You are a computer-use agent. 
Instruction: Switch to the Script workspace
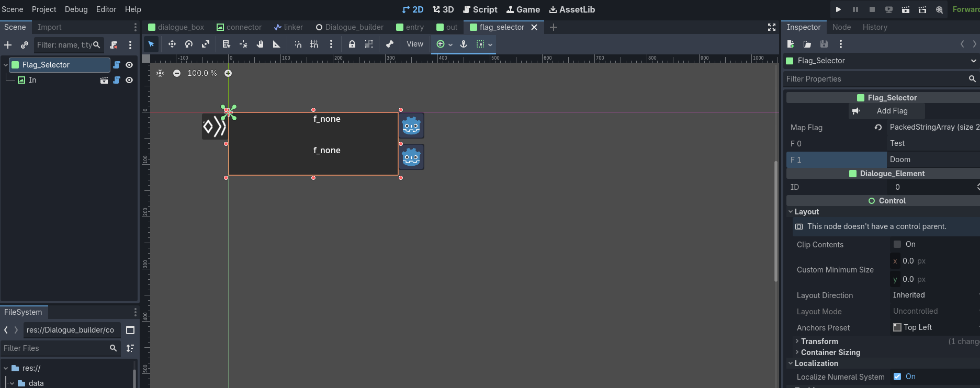[480, 9]
